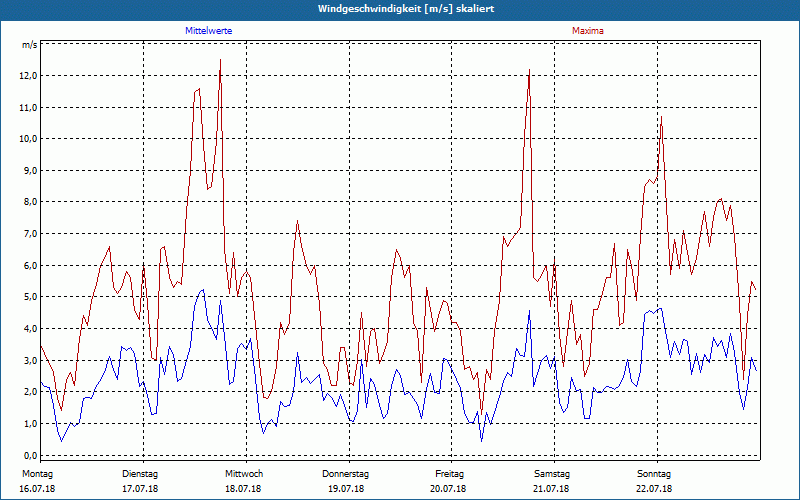This screenshot has height=500, width=800.
Task: Click the date 16.07.18
Action: 37,489
